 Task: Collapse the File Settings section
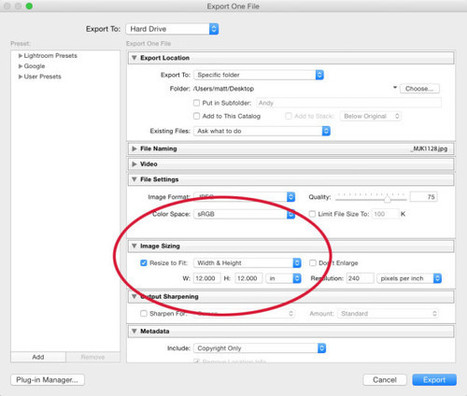tap(134, 179)
